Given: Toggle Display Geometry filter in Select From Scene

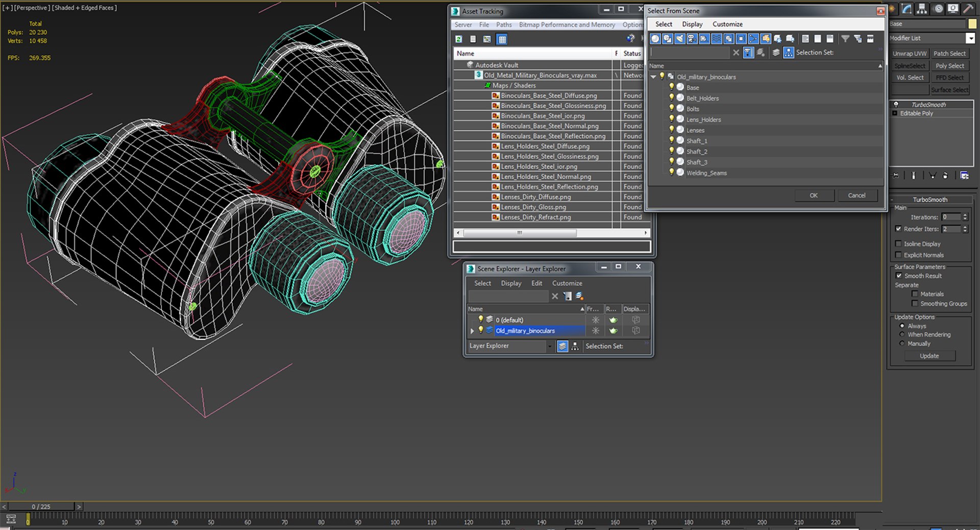Looking at the screenshot, I should [x=655, y=39].
